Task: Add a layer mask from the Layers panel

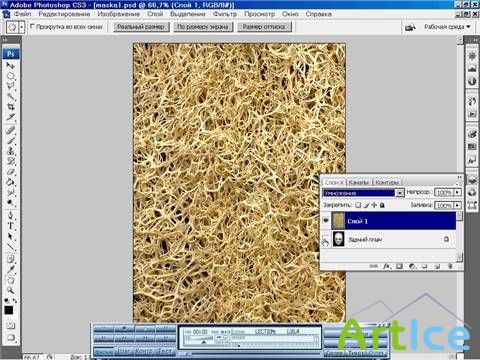Action: pos(399,266)
